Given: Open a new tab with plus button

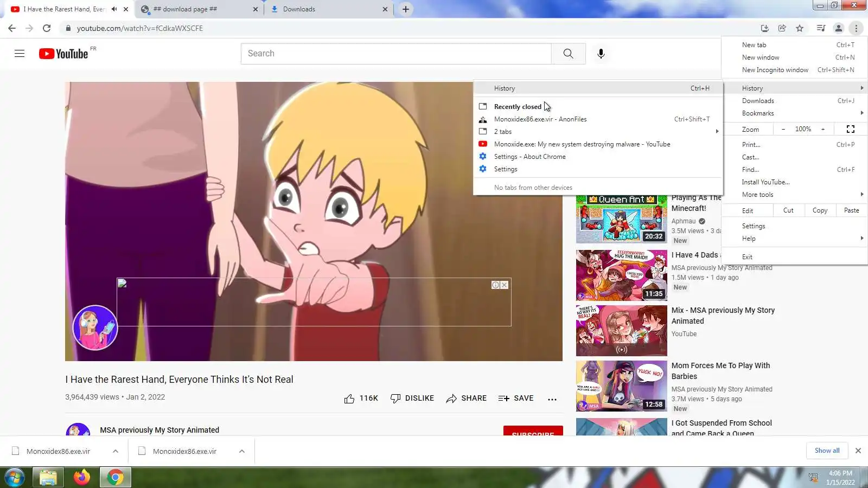Looking at the screenshot, I should pyautogui.click(x=405, y=9).
